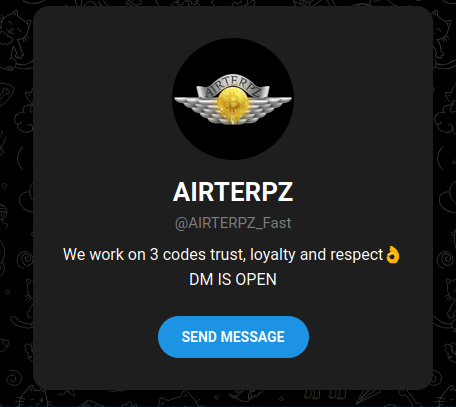Screen dimensions: 456x407
Task: Click the "DM IS OPEN" text line
Action: click(x=233, y=279)
